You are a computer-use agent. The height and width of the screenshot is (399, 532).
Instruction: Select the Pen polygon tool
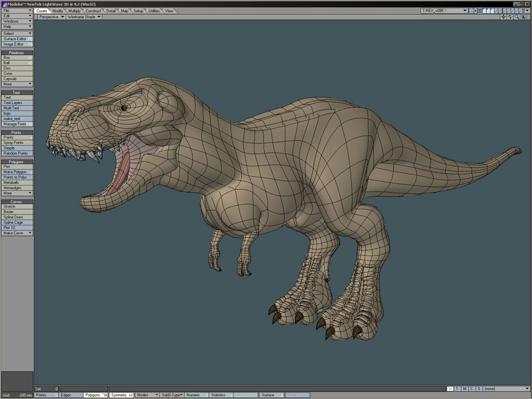point(17,167)
